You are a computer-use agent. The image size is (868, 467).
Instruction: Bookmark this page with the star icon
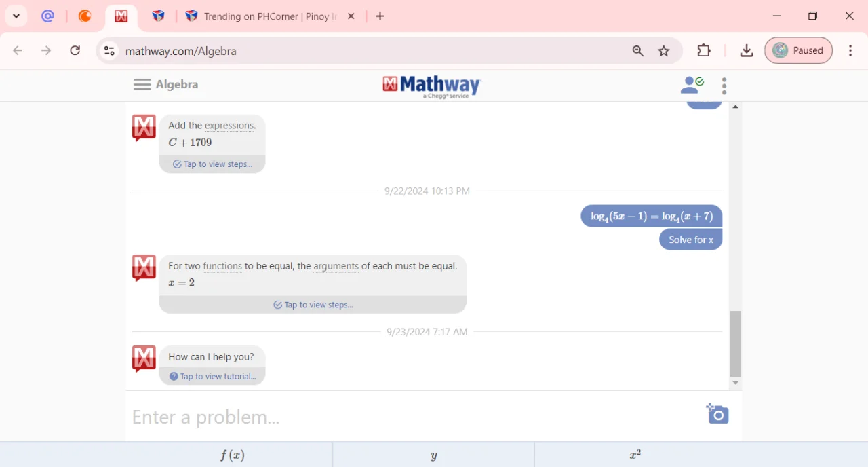point(664,51)
